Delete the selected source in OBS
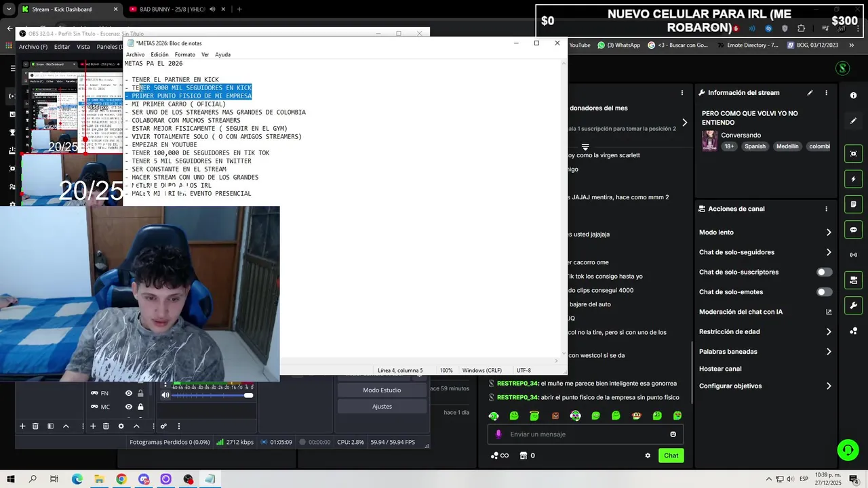Image resolution: width=868 pixels, height=488 pixels. [x=106, y=426]
